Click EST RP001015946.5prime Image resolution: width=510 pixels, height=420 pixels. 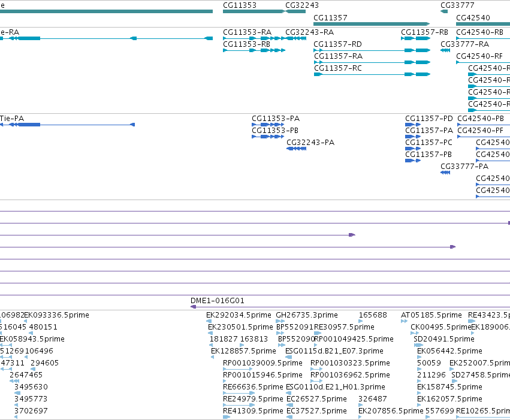coord(262,375)
